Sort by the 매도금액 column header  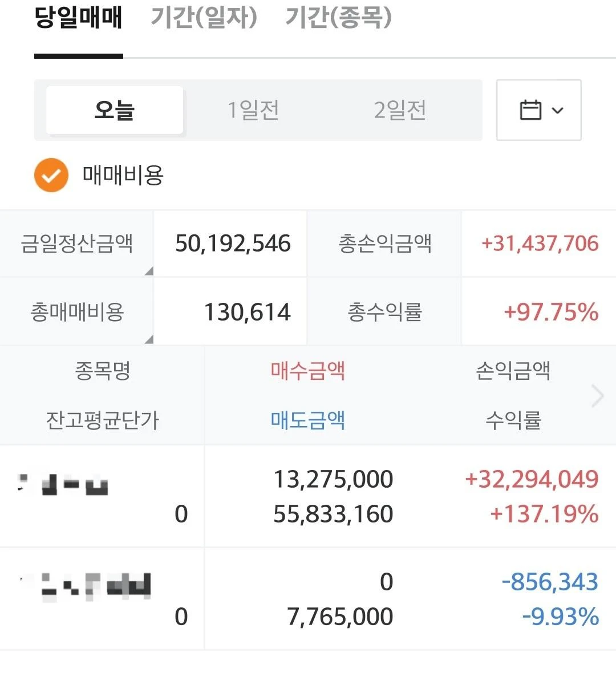pyautogui.click(x=308, y=420)
